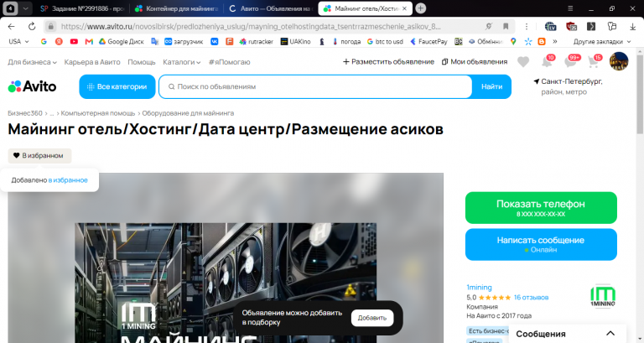This screenshot has width=644, height=343.
Task: Expand the USA bookmarks folder
Action: coord(19,41)
